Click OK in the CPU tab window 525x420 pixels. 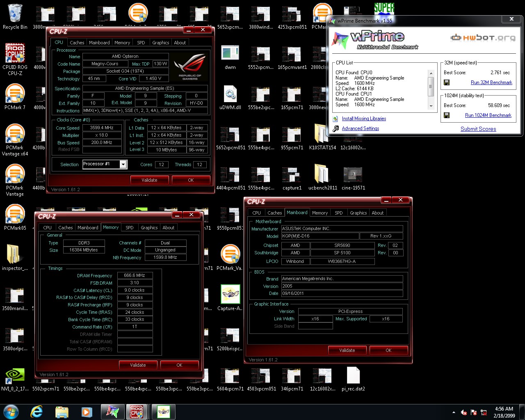click(191, 180)
